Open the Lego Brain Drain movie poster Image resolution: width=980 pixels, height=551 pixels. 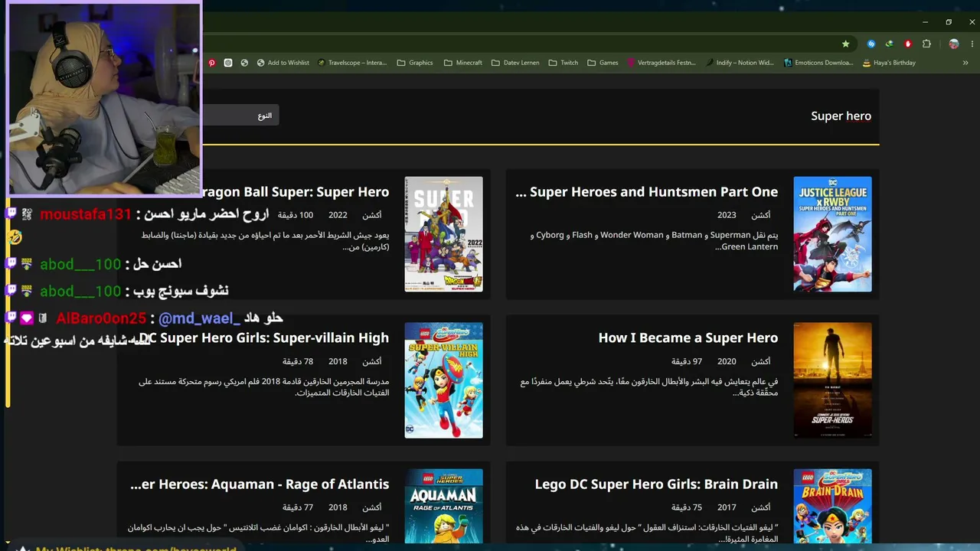(832, 506)
